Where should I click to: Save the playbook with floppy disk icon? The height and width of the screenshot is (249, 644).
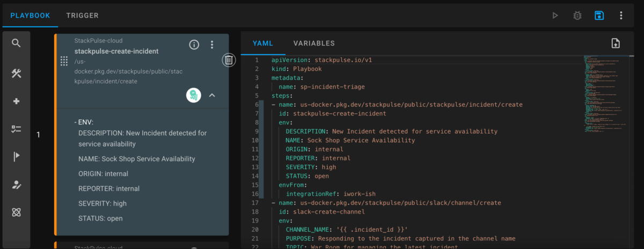(599, 16)
